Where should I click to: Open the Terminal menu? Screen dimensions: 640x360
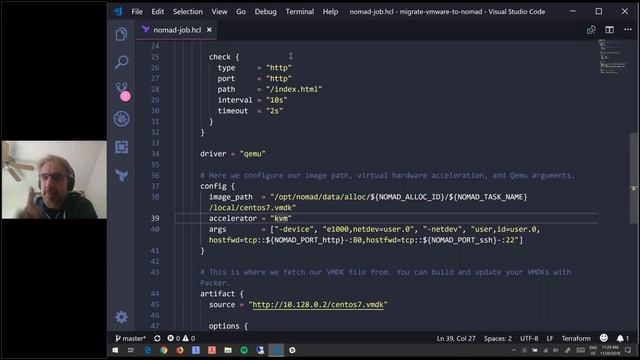coord(300,12)
